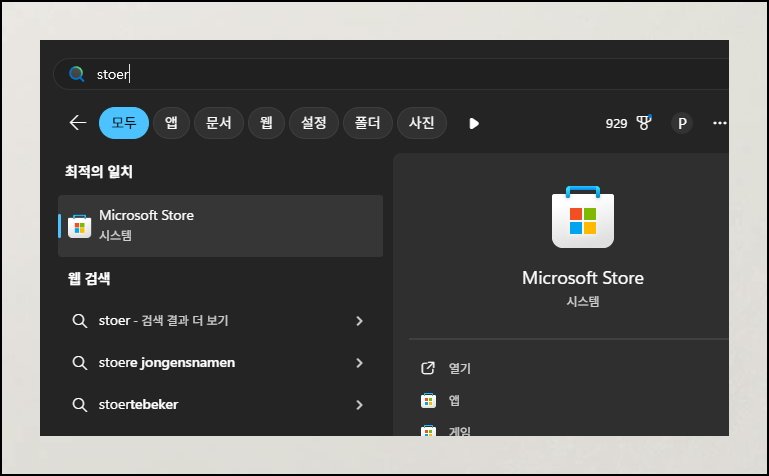The width and height of the screenshot is (769, 476).
Task: Click search icon beside 'stoertebeker'
Action: (x=79, y=405)
